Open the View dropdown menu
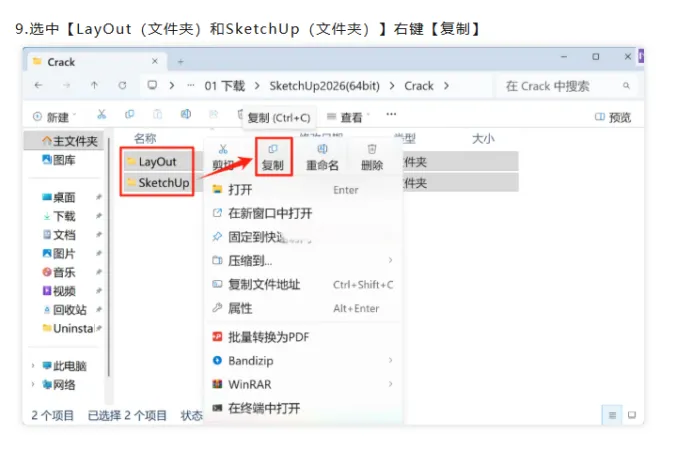The image size is (692, 451). pos(348,117)
